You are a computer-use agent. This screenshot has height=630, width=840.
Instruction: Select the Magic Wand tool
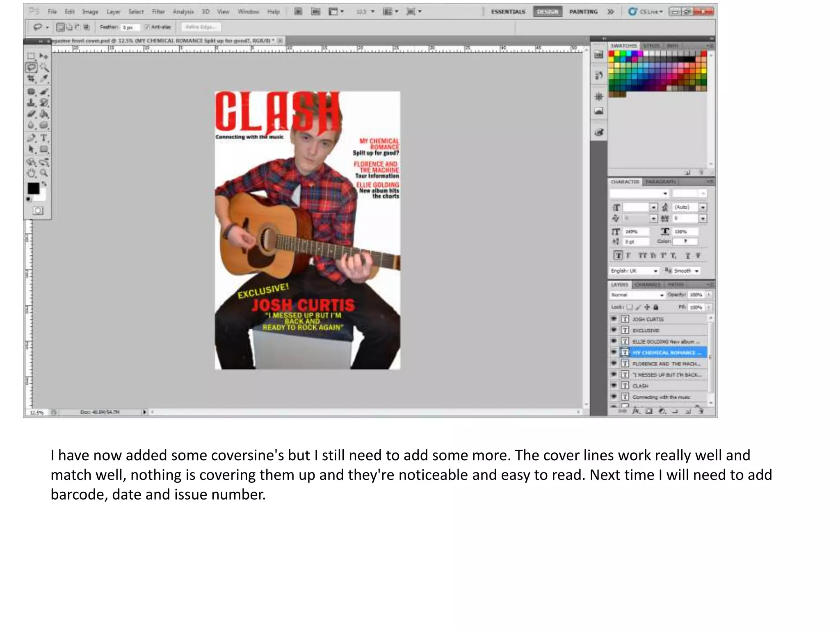pyautogui.click(x=44, y=67)
